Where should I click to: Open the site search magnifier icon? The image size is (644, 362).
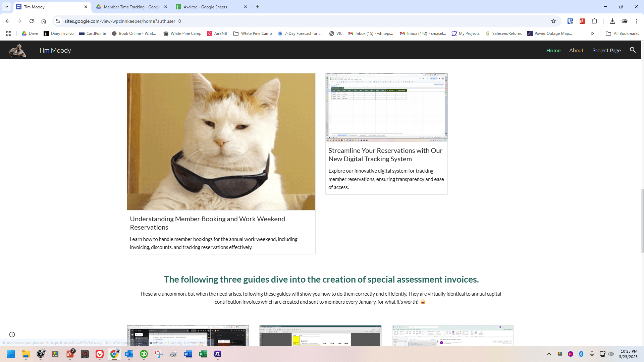coord(633,50)
